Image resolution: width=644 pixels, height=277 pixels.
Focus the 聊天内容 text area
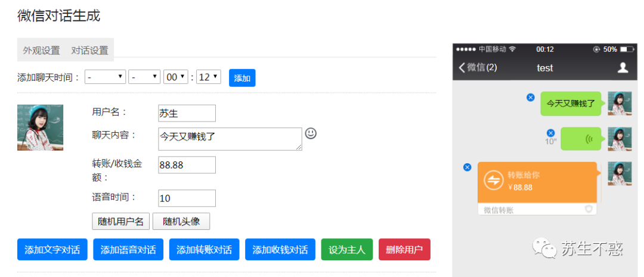point(230,139)
